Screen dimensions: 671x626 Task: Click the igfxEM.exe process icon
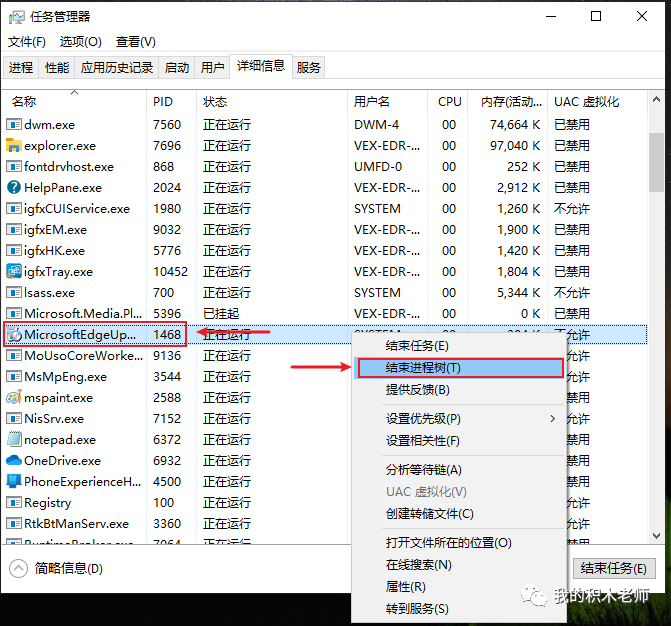click(x=14, y=229)
